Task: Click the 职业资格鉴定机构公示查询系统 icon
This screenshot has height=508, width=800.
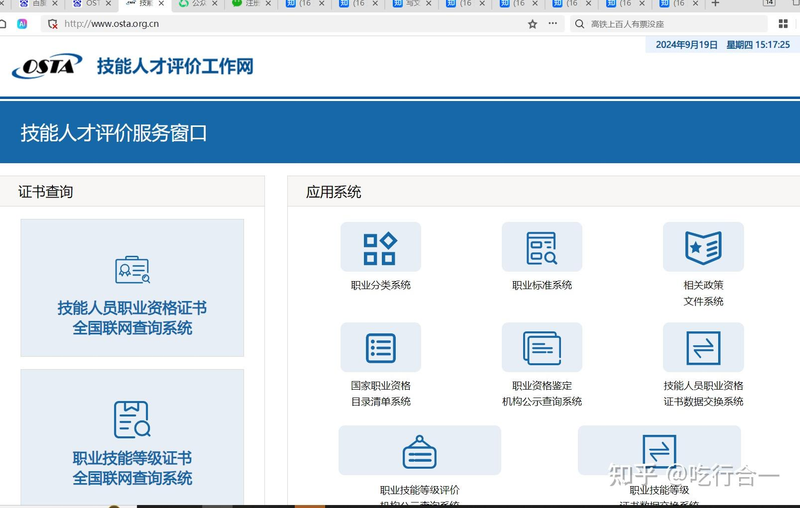Action: pos(541,348)
